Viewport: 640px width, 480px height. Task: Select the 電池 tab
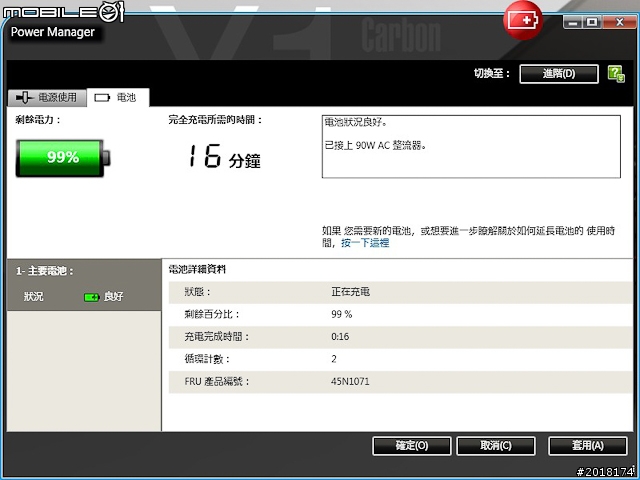[118, 98]
